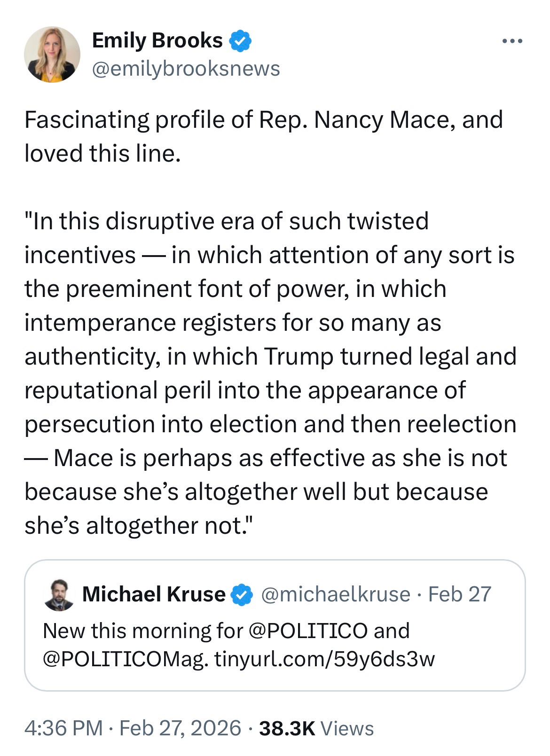Click the "she's altogether not." closing line
550x756 pixels.
(x=139, y=526)
